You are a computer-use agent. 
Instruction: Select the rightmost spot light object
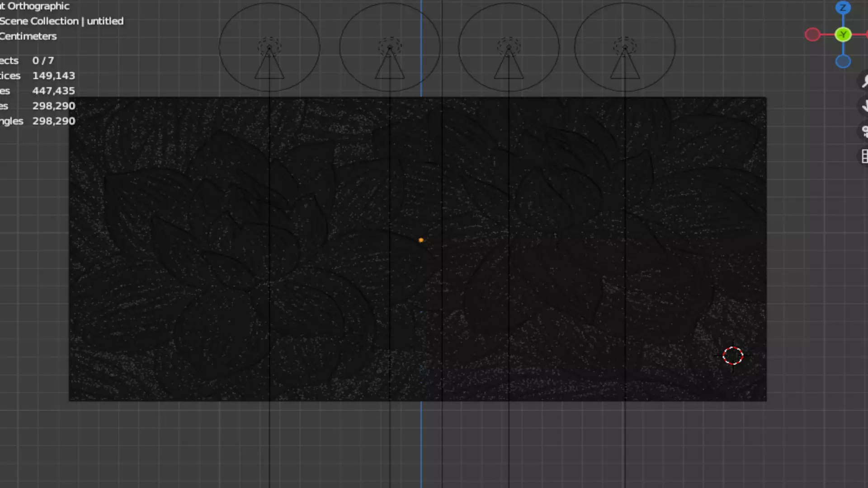(x=625, y=47)
